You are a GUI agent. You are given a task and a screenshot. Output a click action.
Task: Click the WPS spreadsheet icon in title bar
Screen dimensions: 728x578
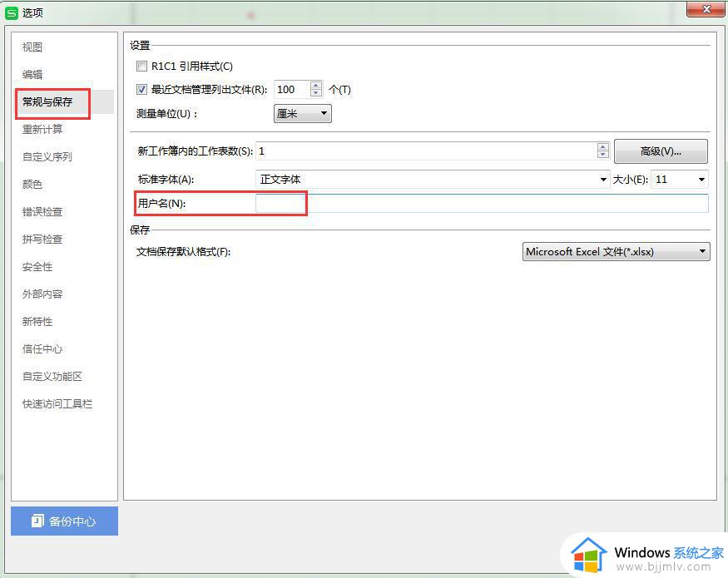pos(11,13)
